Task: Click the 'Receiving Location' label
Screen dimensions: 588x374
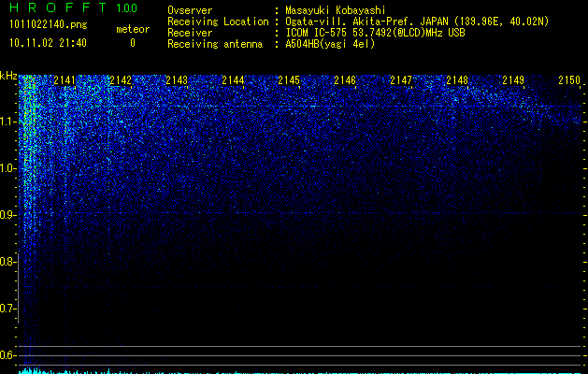Action: click(x=218, y=22)
